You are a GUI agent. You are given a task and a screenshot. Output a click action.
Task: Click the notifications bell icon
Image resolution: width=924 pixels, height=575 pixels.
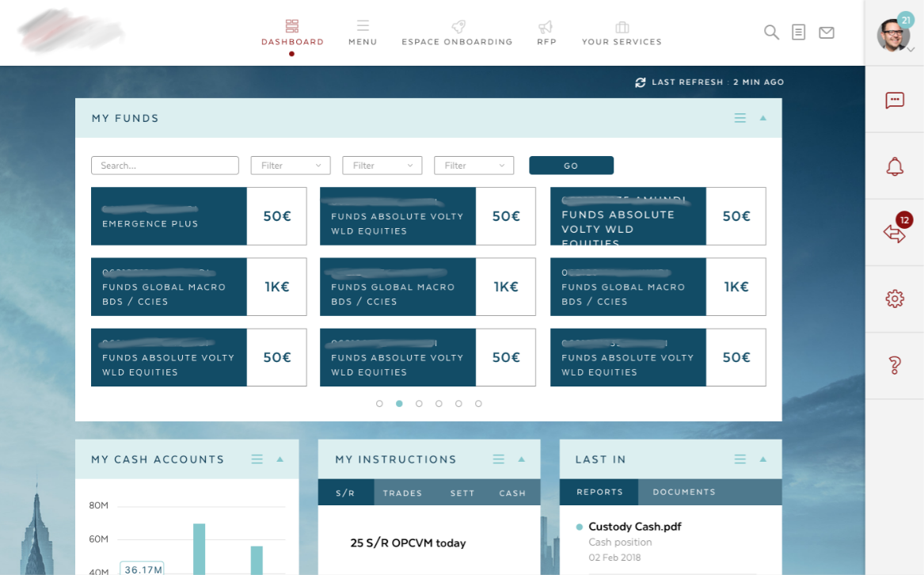(x=894, y=166)
